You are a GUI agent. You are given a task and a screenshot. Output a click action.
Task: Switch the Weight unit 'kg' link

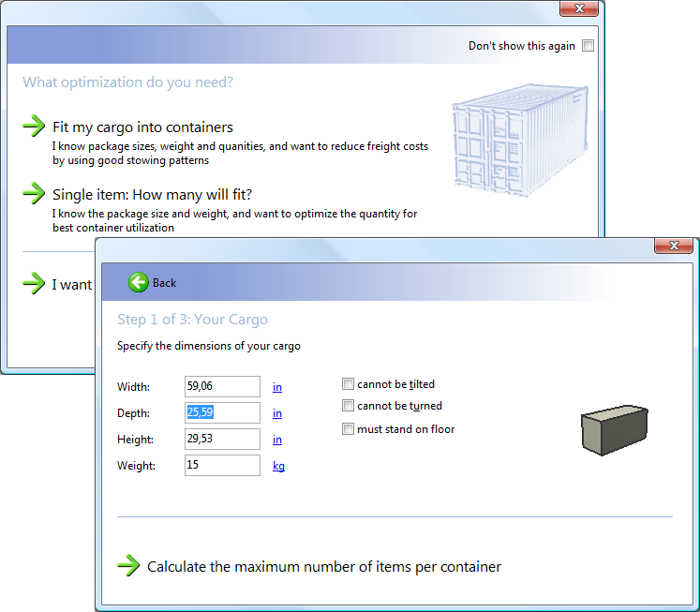pyautogui.click(x=278, y=466)
